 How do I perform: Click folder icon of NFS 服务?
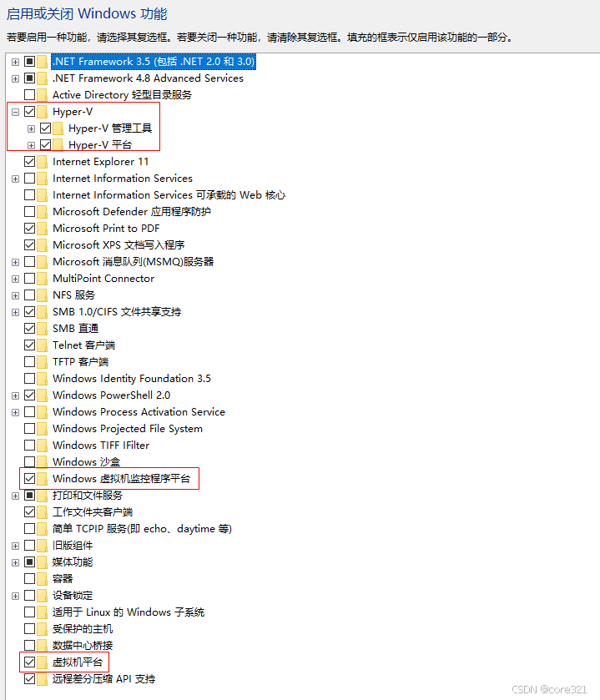coord(43,295)
